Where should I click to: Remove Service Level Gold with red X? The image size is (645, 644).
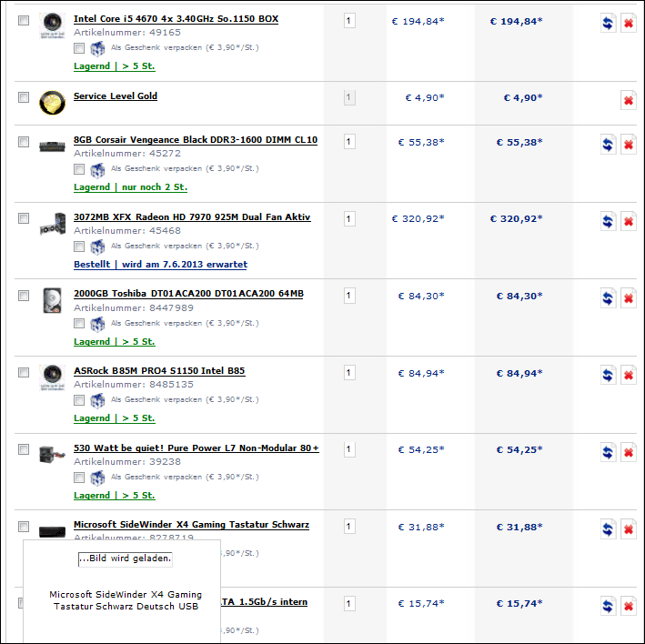point(628,100)
